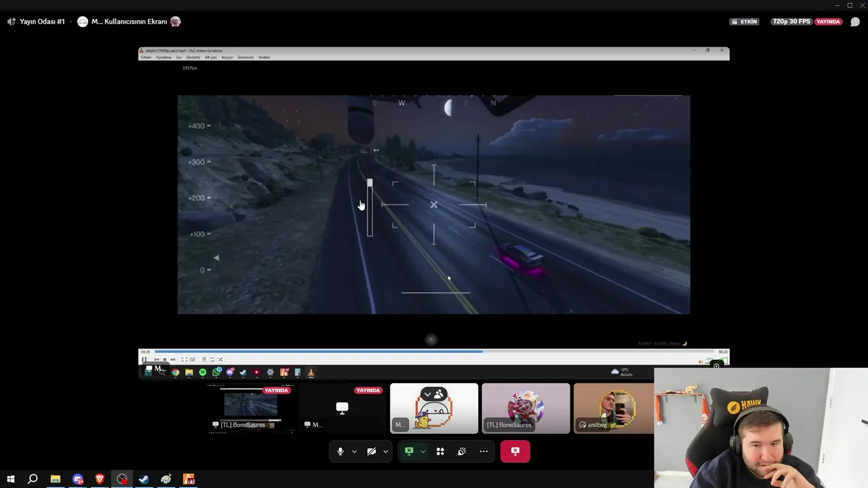
Task: Expand screen share options arrow
Action: click(422, 451)
